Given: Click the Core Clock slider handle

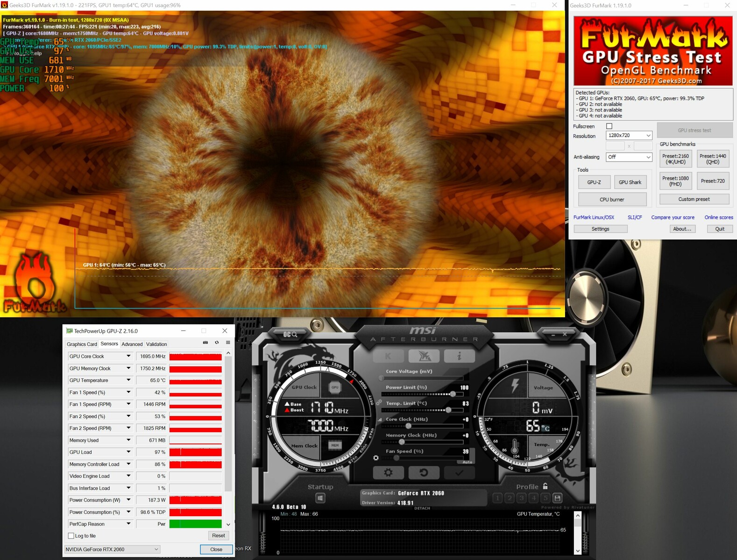Looking at the screenshot, I should click(408, 426).
